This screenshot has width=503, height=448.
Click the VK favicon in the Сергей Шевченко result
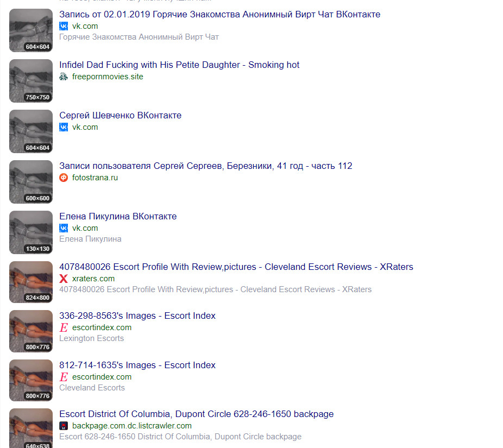click(64, 127)
